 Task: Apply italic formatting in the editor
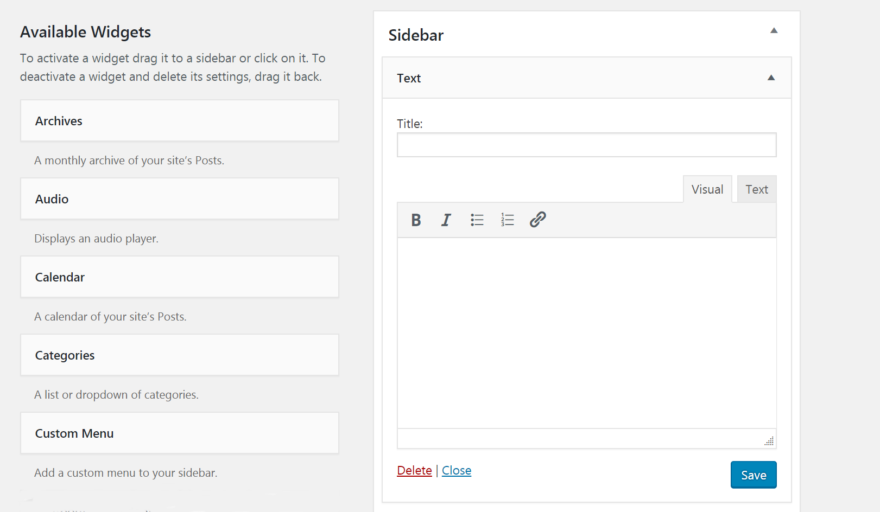446,220
